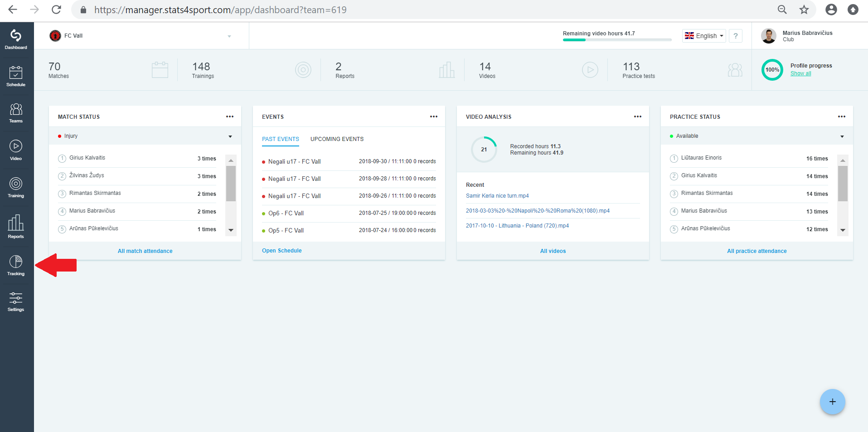
Task: Open Practice Status three-dot menu
Action: (x=842, y=116)
